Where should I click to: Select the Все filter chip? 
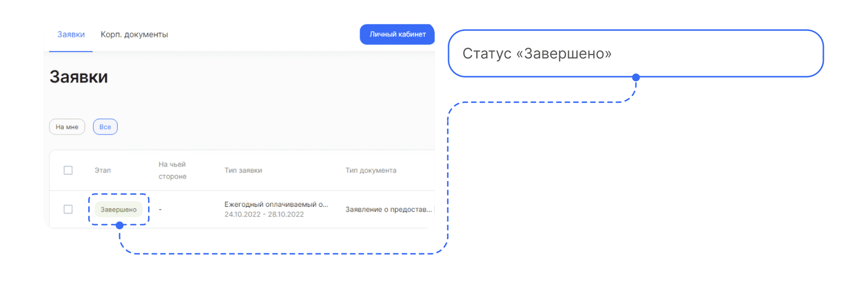pyautogui.click(x=105, y=127)
